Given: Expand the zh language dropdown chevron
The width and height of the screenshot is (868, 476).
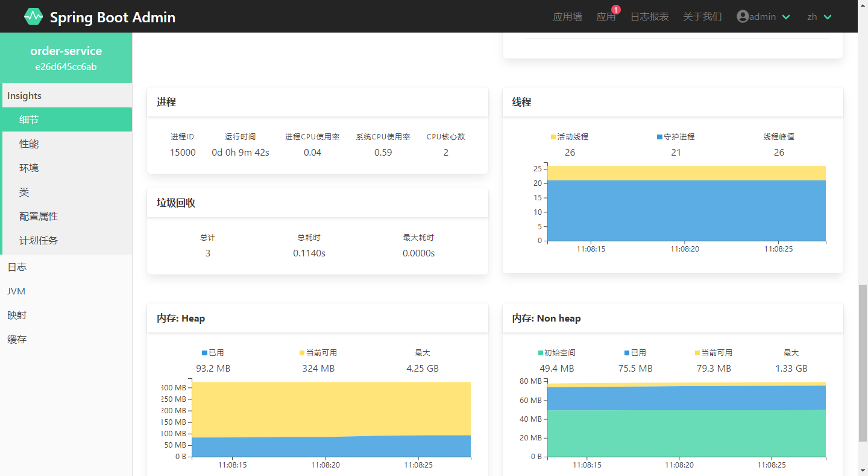Looking at the screenshot, I should pyautogui.click(x=828, y=17).
